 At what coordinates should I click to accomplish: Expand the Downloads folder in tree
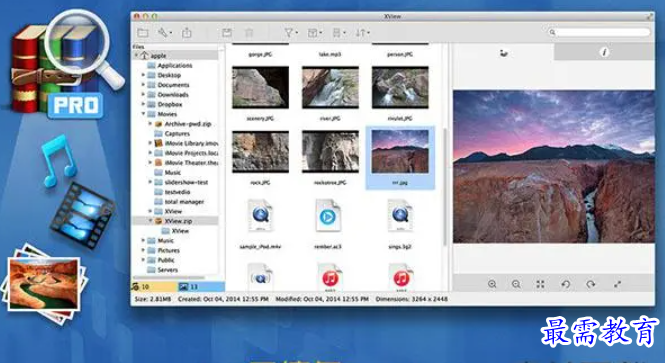(x=143, y=95)
